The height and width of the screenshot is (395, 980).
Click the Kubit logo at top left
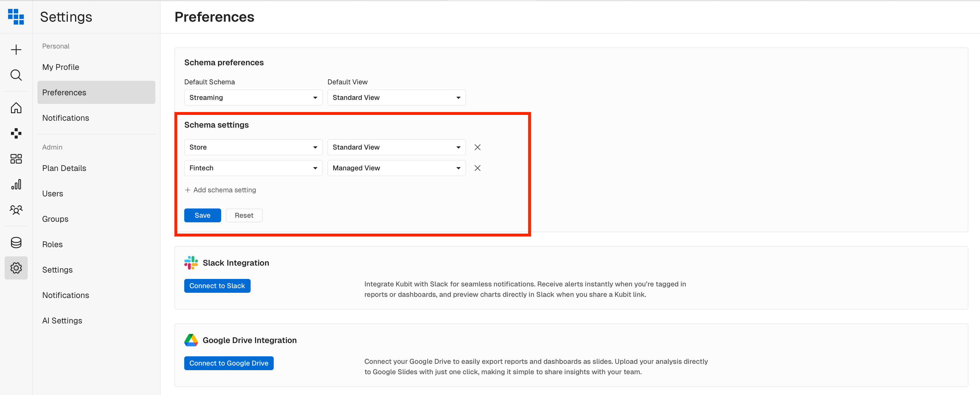(16, 17)
